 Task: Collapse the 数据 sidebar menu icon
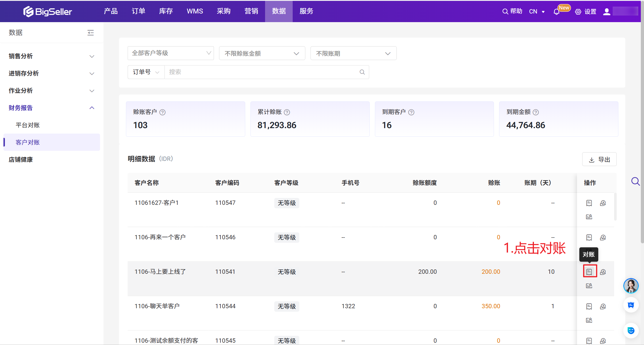(91, 33)
